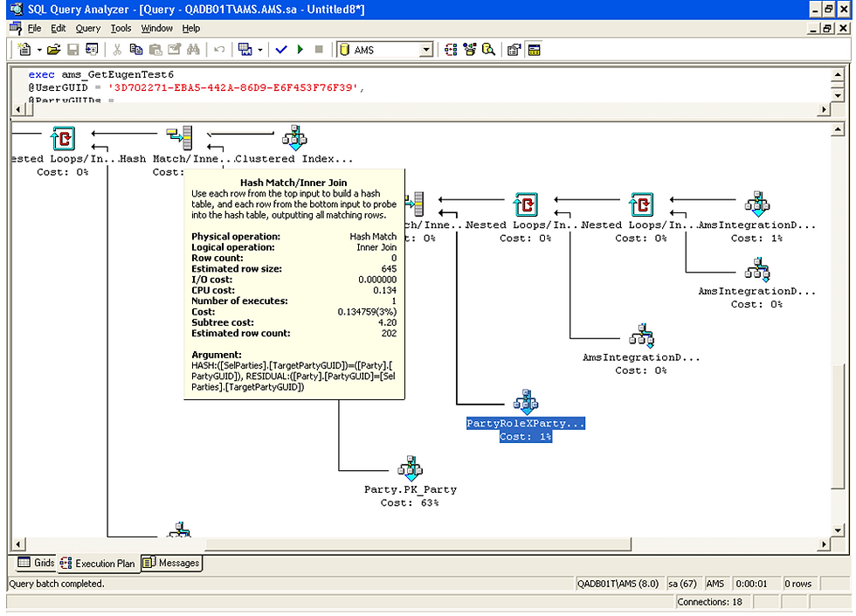Open the Tools menu

coord(121,28)
